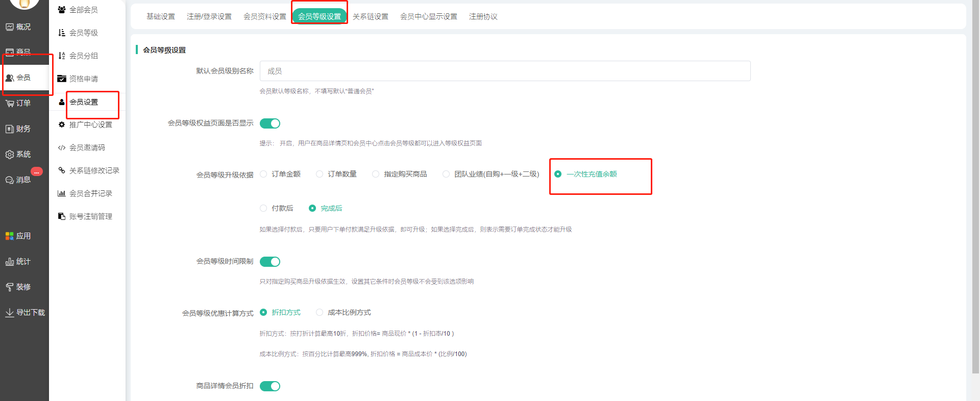Open the 概况 overview icon in sidebar
The image size is (980, 401).
click(x=10, y=27)
